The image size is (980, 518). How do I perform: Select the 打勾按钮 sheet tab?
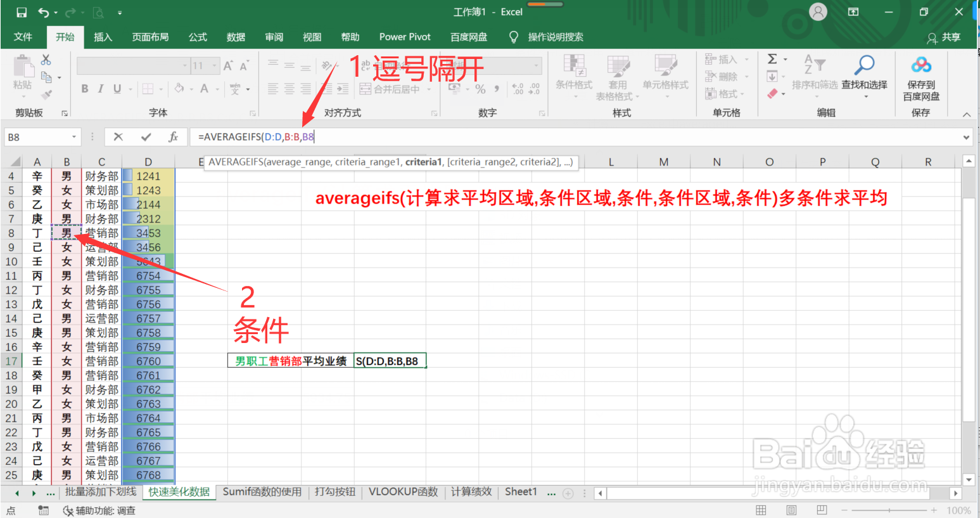pos(335,491)
